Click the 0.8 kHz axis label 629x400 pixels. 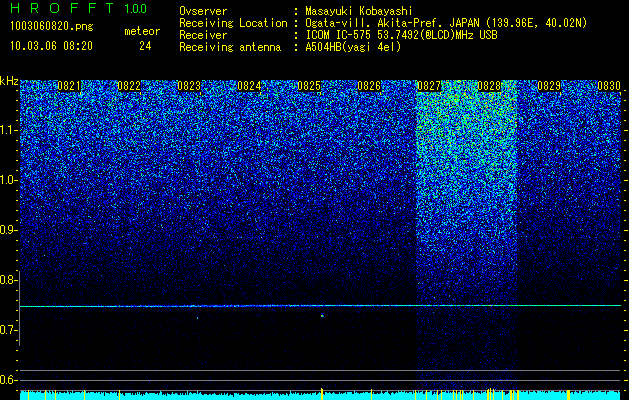pyautogui.click(x=9, y=280)
